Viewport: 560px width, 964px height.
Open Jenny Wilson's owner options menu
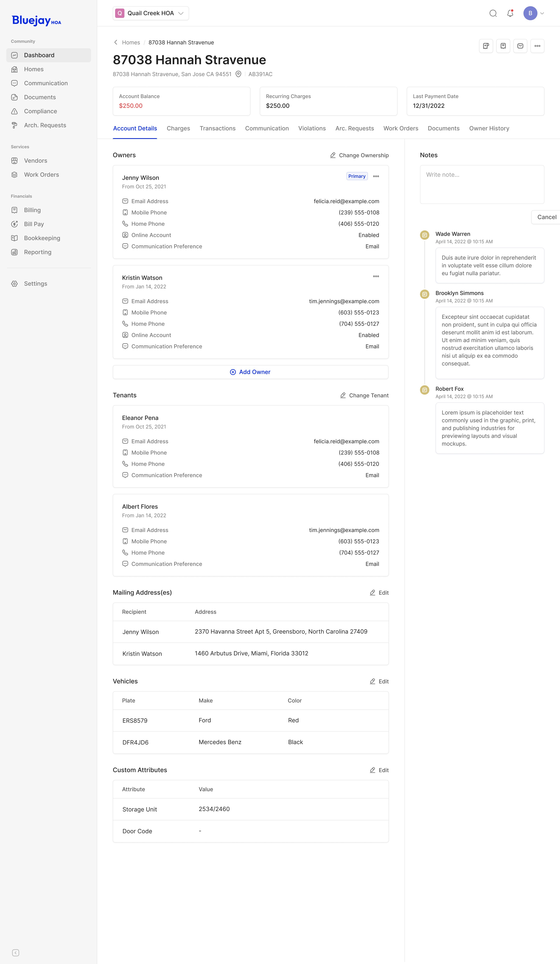[x=376, y=176]
